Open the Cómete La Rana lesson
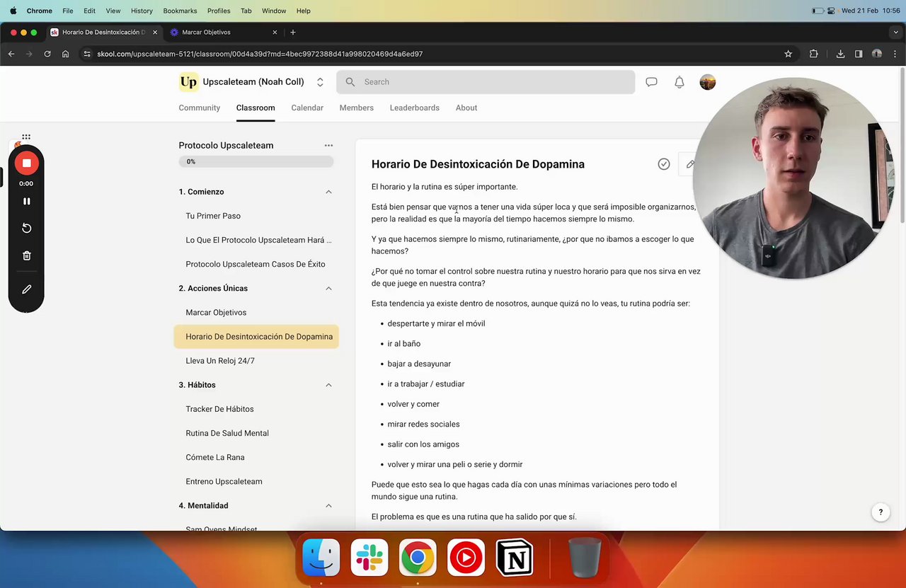This screenshot has width=906, height=588. pos(215,457)
